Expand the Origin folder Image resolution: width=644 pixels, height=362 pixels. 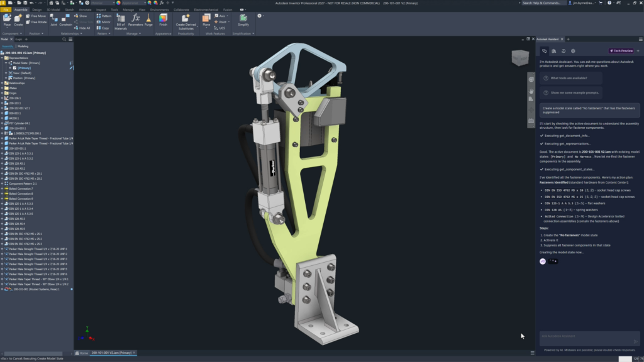pos(2,93)
